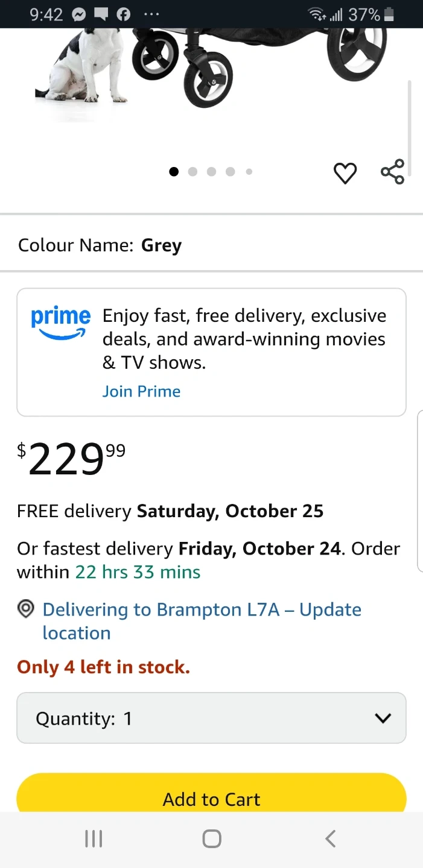The image size is (423, 868).
Task: Tap the heart wishlist icon
Action: [x=345, y=173]
